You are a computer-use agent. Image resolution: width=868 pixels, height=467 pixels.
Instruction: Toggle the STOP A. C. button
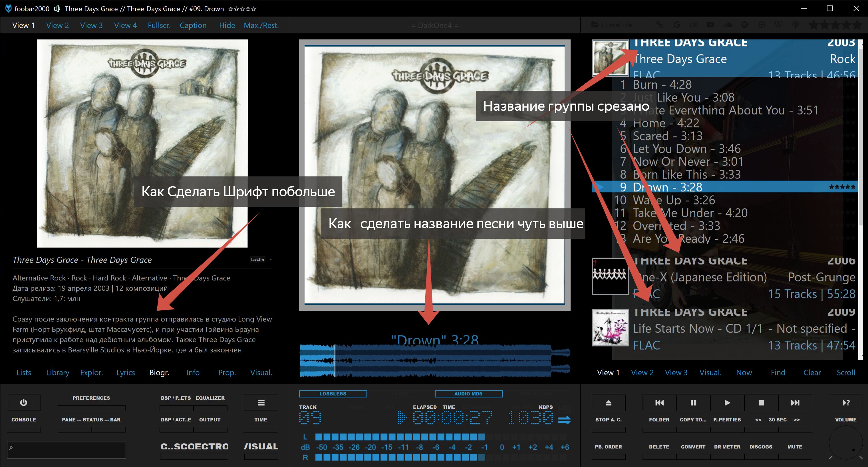pyautogui.click(x=608, y=420)
